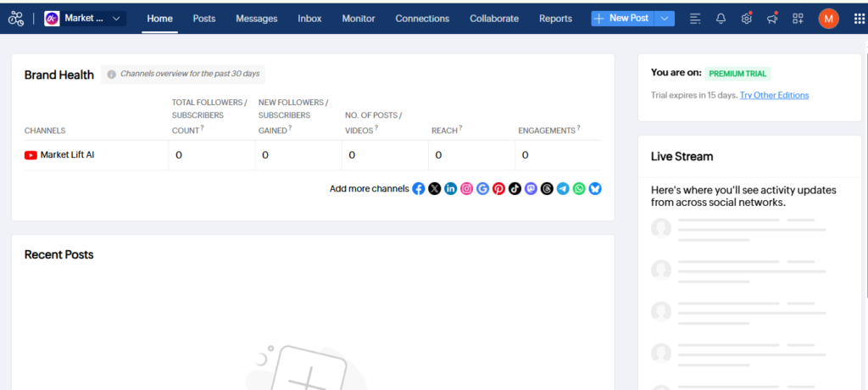
Task: Open the Messages tab
Action: [x=257, y=19]
